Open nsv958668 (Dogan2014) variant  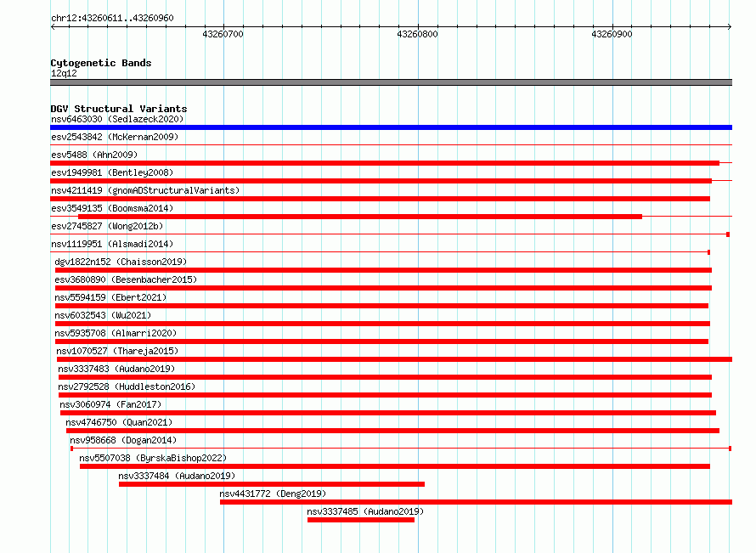[123, 440]
